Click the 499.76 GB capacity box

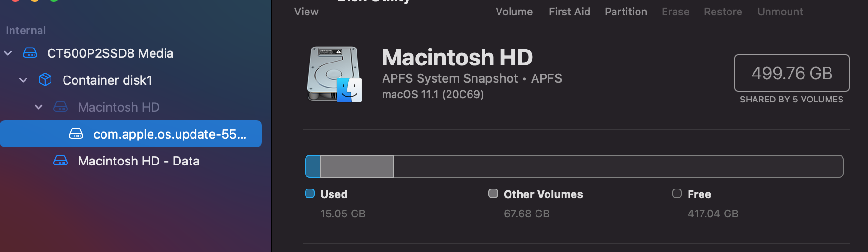(791, 73)
